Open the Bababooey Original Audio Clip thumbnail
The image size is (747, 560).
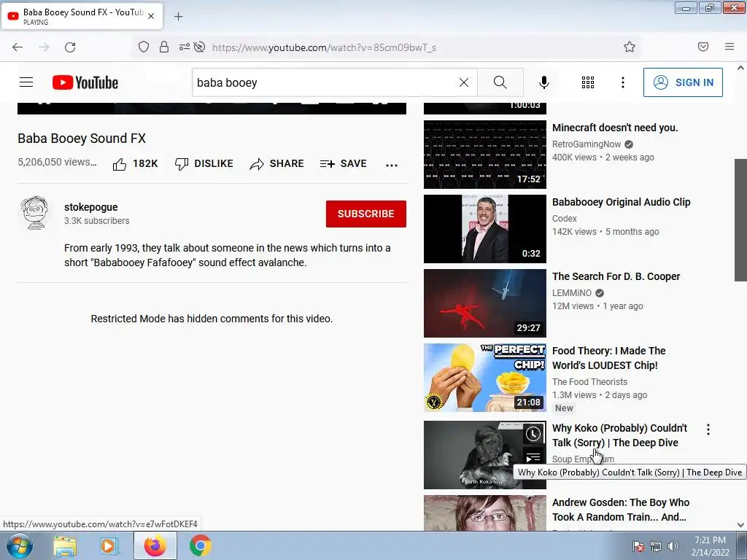tap(485, 228)
